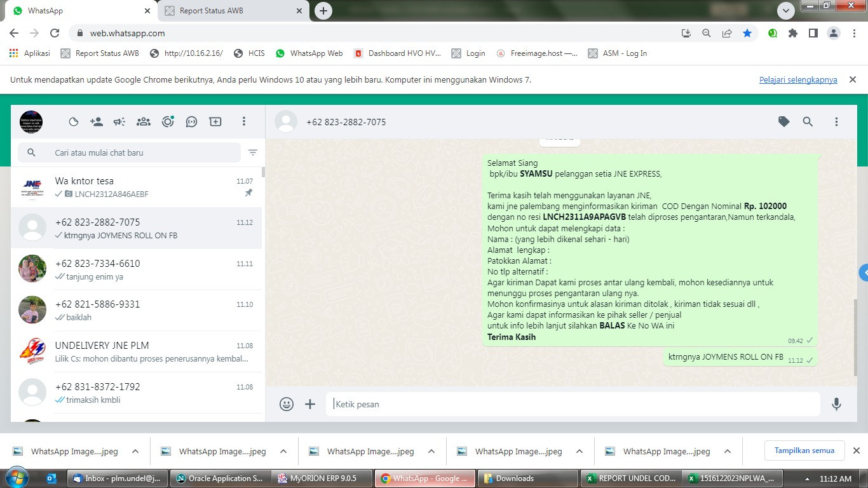This screenshot has height=488, width=868.
Task: Switch to MyORION ERP 9.0.5 taskbar button
Action: click(x=322, y=478)
